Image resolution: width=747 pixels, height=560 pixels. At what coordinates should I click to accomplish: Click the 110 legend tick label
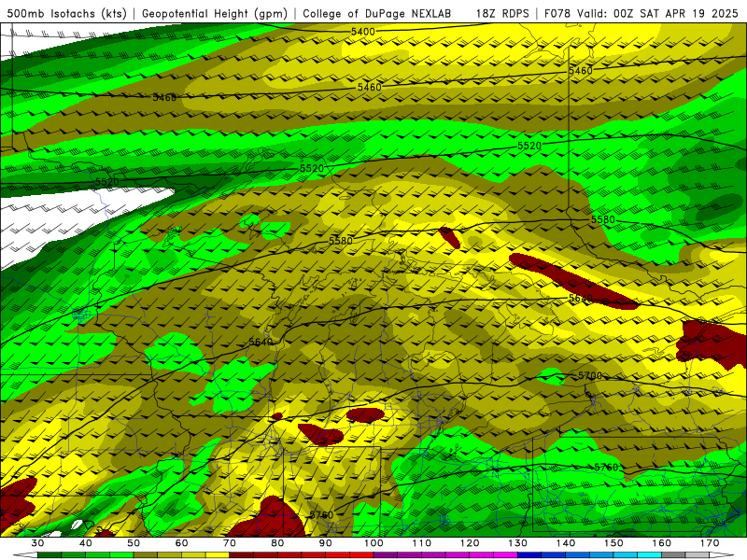(x=422, y=543)
